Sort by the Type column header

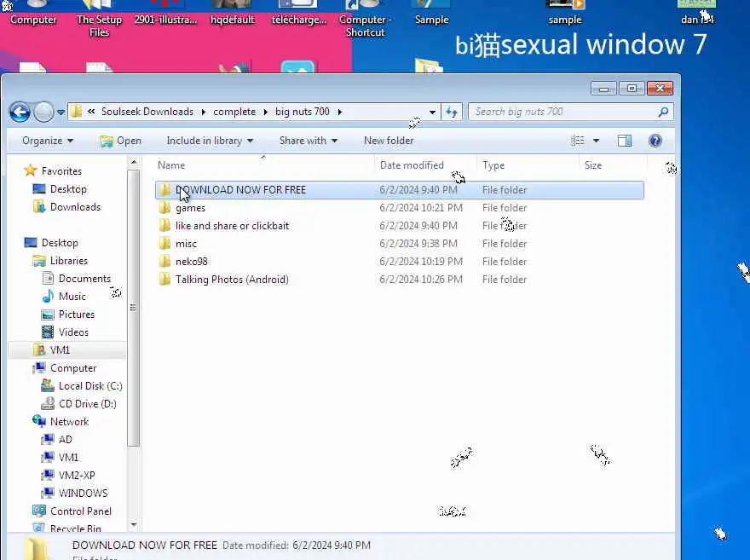point(493,165)
